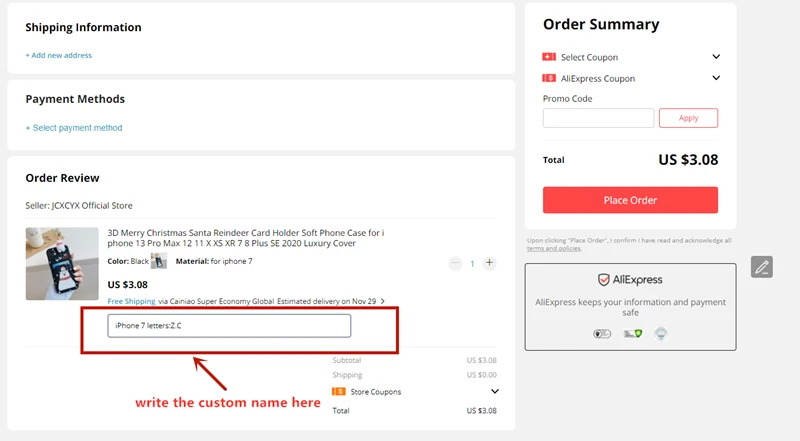This screenshot has height=441, width=800.
Task: Open the phone case product thumbnail
Action: 62,264
